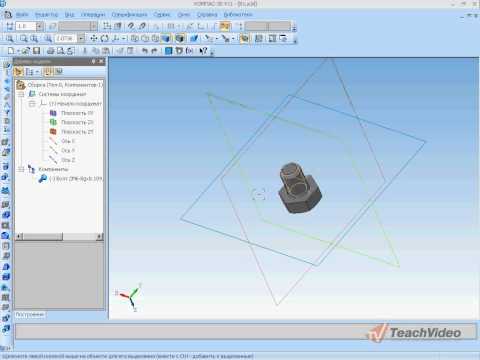Screen dimensions: 480x360
Task: Click the Построение tab below the tree
Action: coord(30,314)
